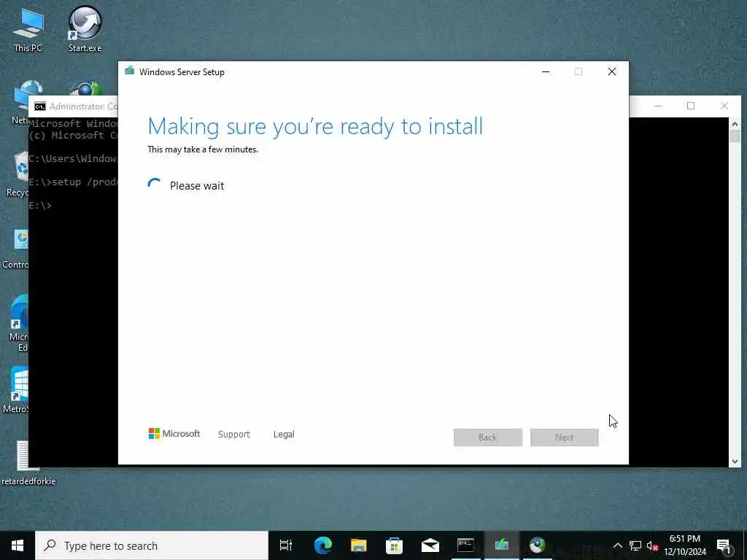Click the "Making sure you're ready to install" heading
The width and height of the screenshot is (747, 560).
click(x=315, y=126)
